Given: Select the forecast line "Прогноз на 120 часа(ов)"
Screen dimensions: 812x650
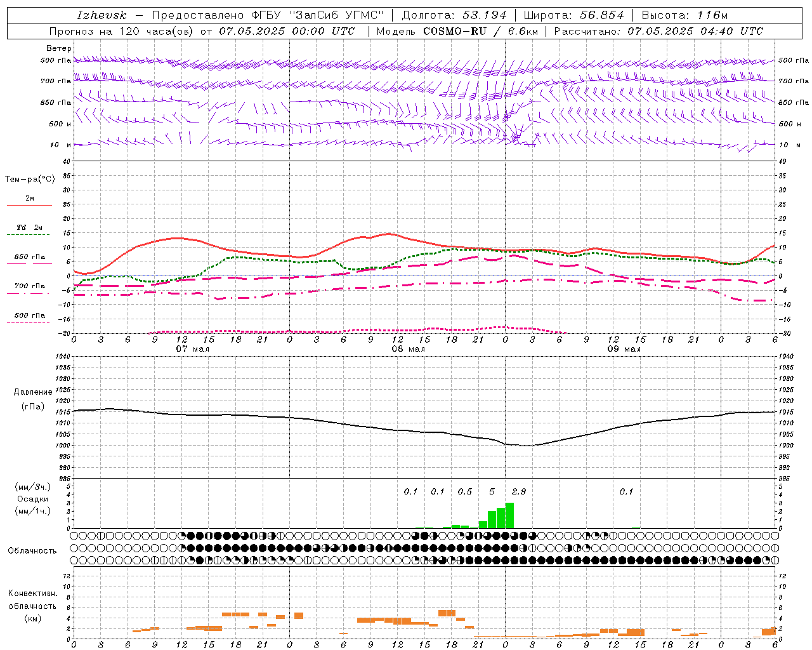Looking at the screenshot, I should point(122,31).
